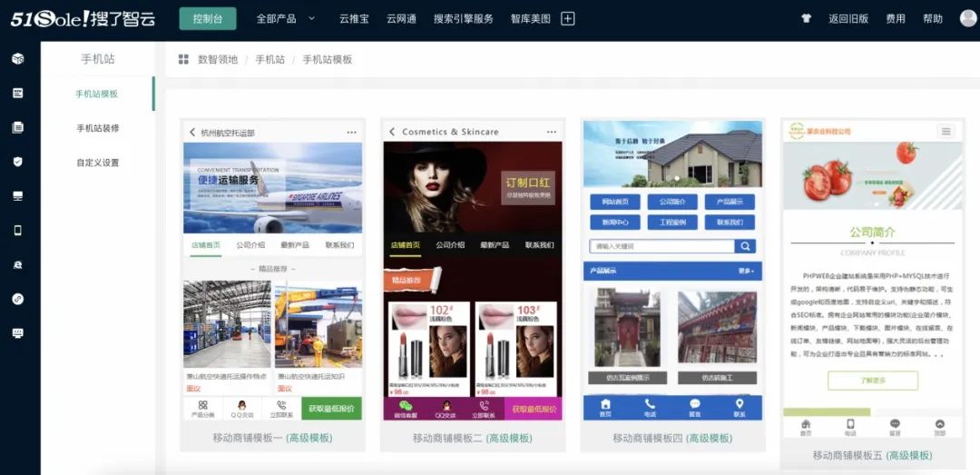Screen dimensions: 980x475
Task: Open the 智库美图 menu
Action: point(530,19)
